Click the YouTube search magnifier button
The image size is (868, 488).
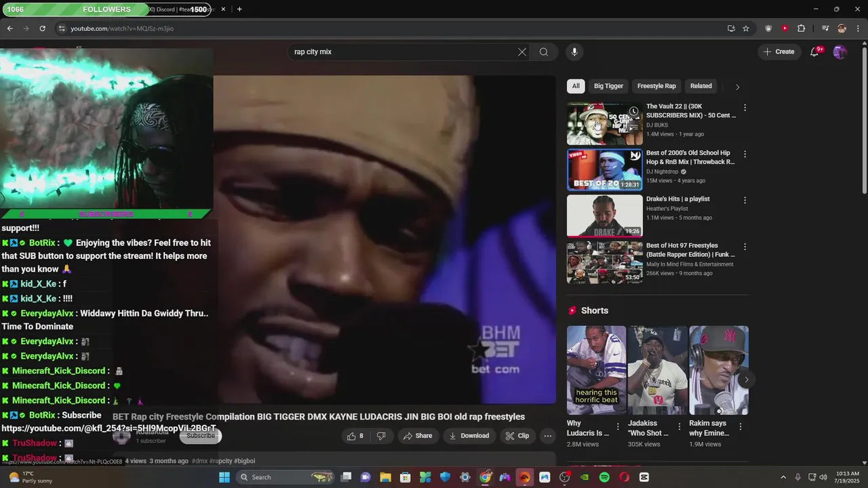tap(544, 52)
